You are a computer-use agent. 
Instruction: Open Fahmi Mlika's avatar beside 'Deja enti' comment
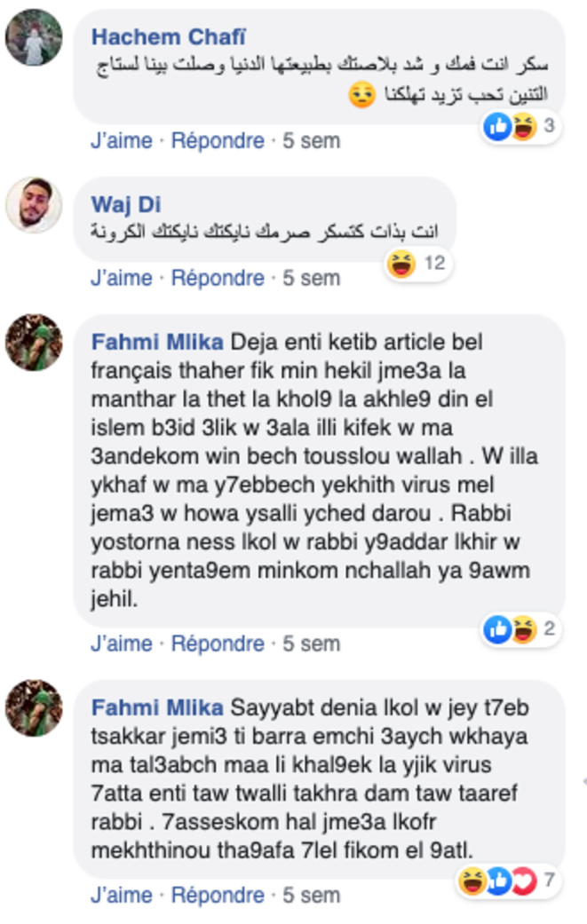(x=34, y=343)
